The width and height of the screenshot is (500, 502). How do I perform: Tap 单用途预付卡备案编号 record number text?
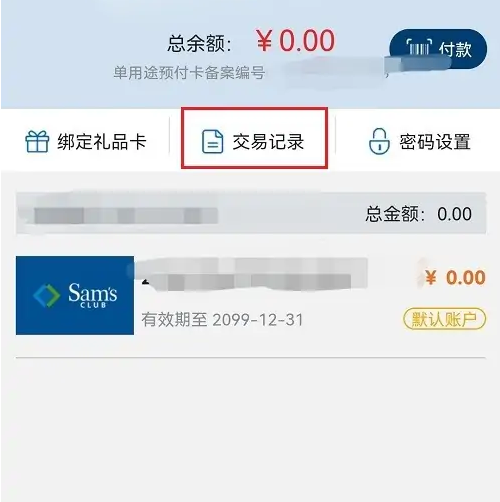(189, 73)
